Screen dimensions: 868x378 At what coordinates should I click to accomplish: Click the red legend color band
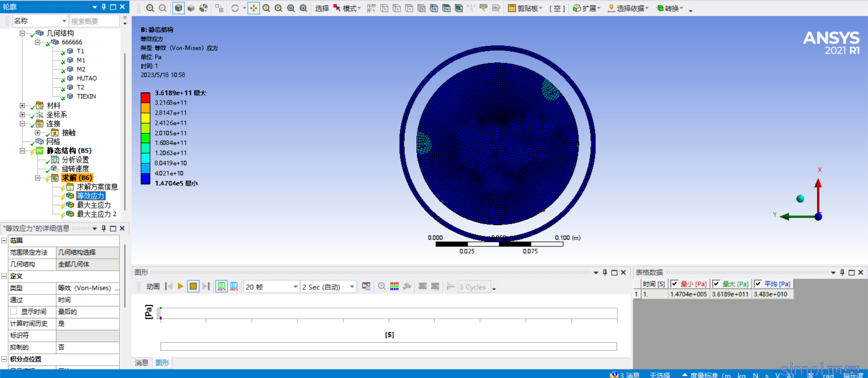click(145, 98)
